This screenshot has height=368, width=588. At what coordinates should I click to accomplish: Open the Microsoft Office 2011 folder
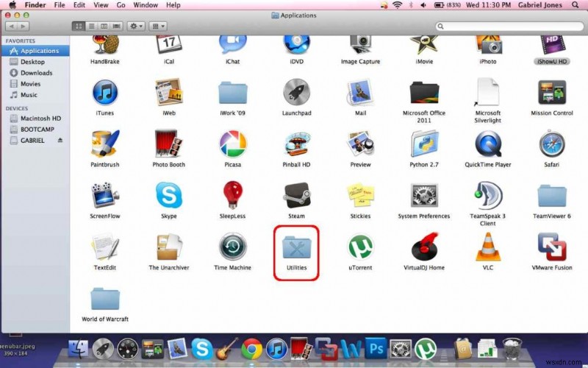424,93
